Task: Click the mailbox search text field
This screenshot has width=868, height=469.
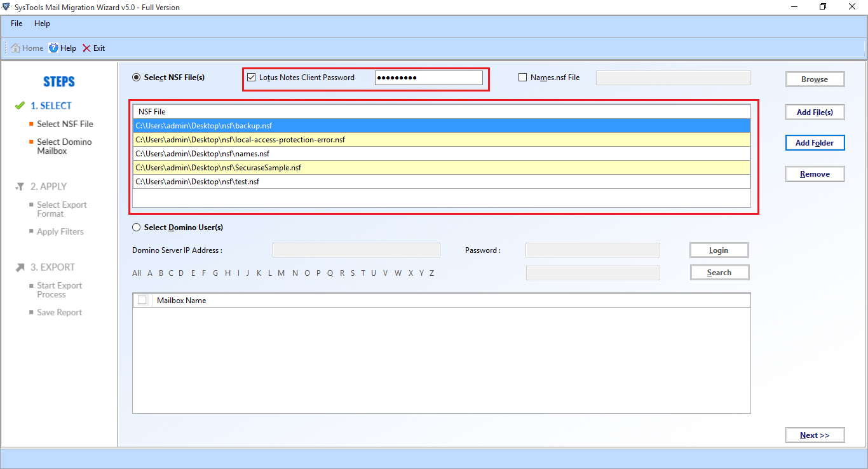Action: (593, 273)
